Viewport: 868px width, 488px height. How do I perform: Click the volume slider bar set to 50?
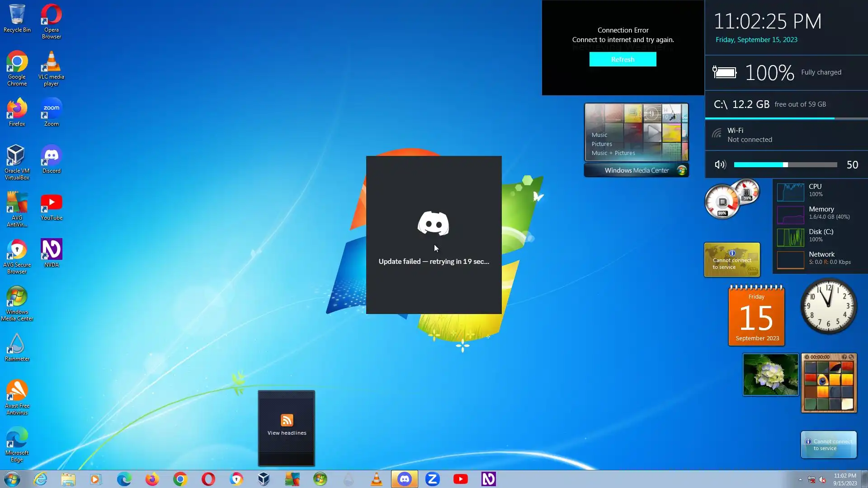[785, 165]
